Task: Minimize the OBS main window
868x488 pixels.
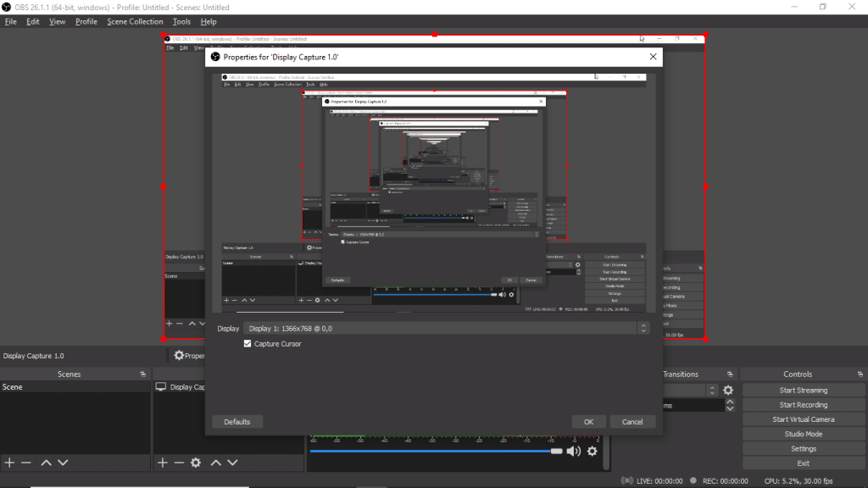Action: [794, 7]
